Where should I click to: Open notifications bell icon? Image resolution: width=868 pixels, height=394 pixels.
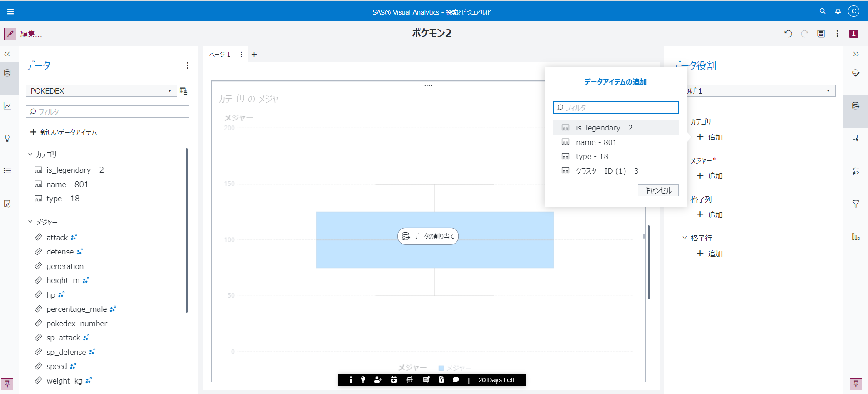(838, 11)
